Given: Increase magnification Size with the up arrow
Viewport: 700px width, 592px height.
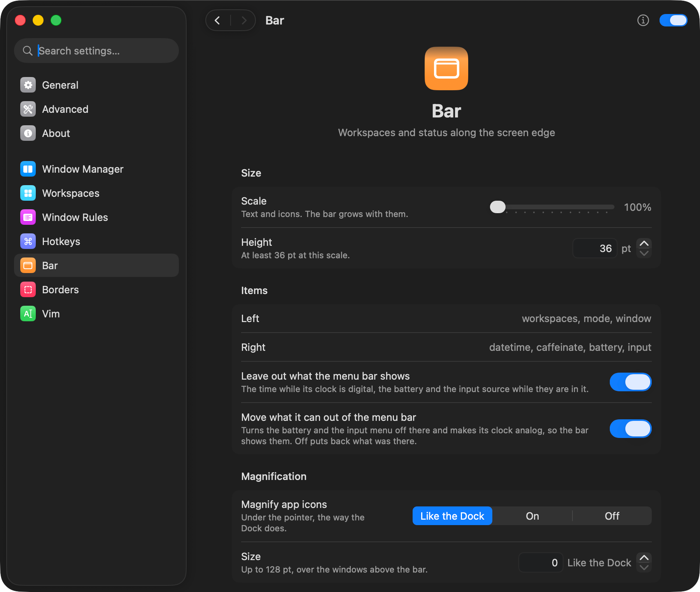Looking at the screenshot, I should (644, 558).
